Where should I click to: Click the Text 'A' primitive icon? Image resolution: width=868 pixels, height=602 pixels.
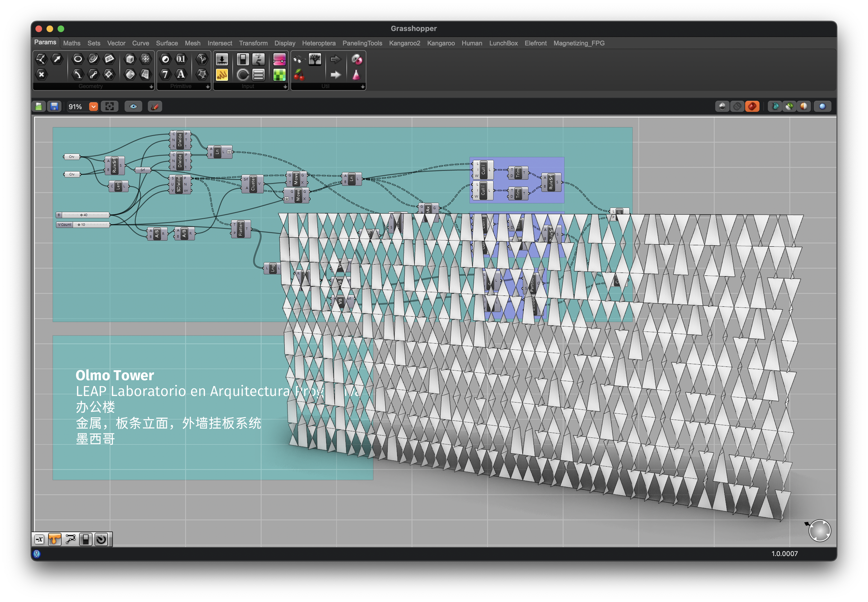[181, 74]
